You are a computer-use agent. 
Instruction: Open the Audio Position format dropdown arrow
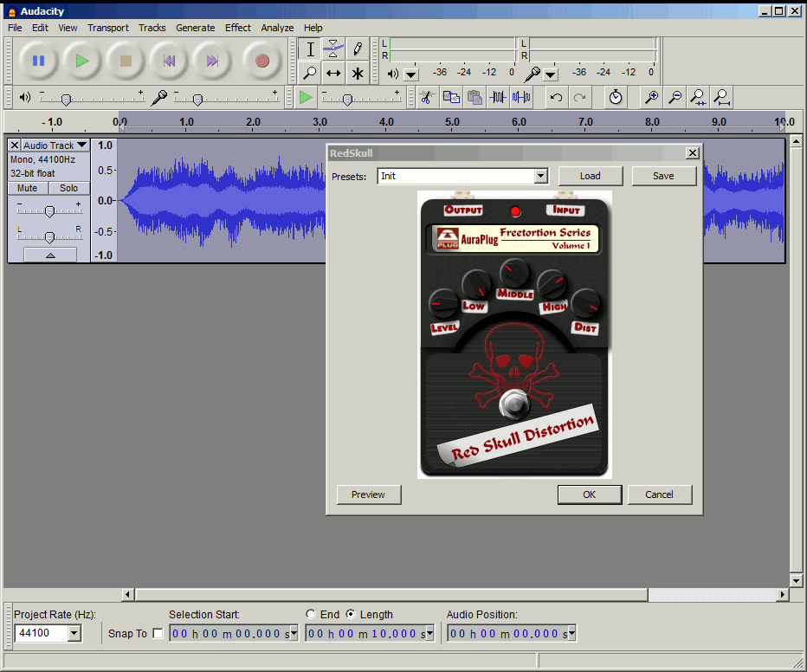pos(571,633)
